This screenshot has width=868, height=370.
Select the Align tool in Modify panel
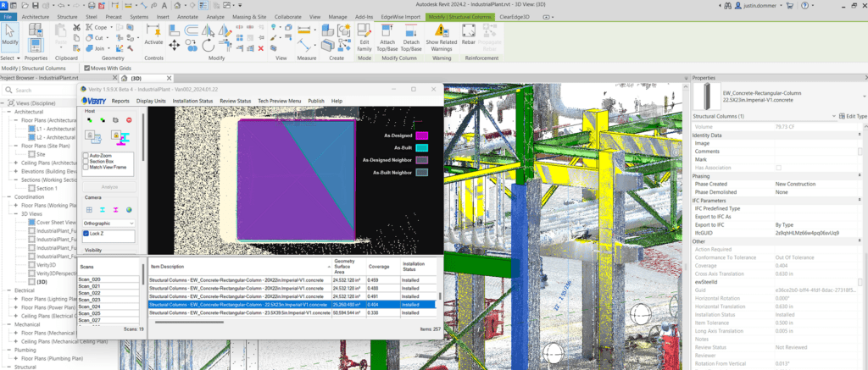pyautogui.click(x=175, y=30)
